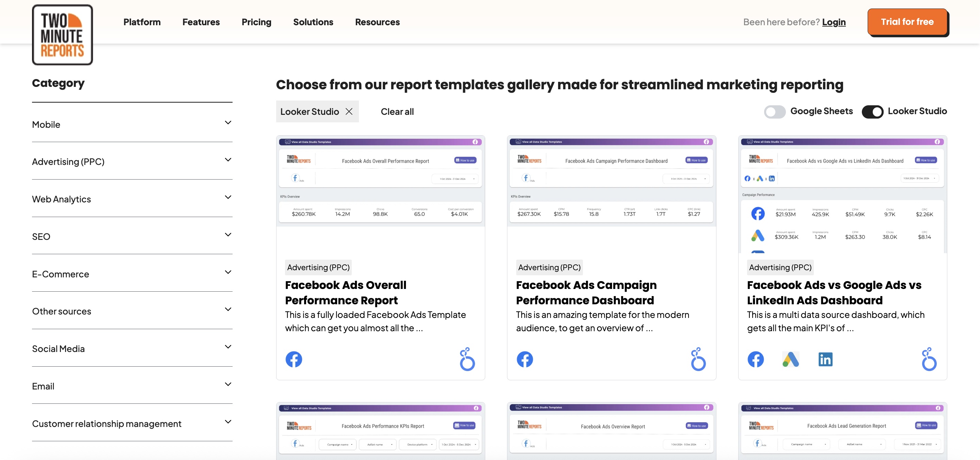
Task: Click the Login link
Action: [834, 22]
